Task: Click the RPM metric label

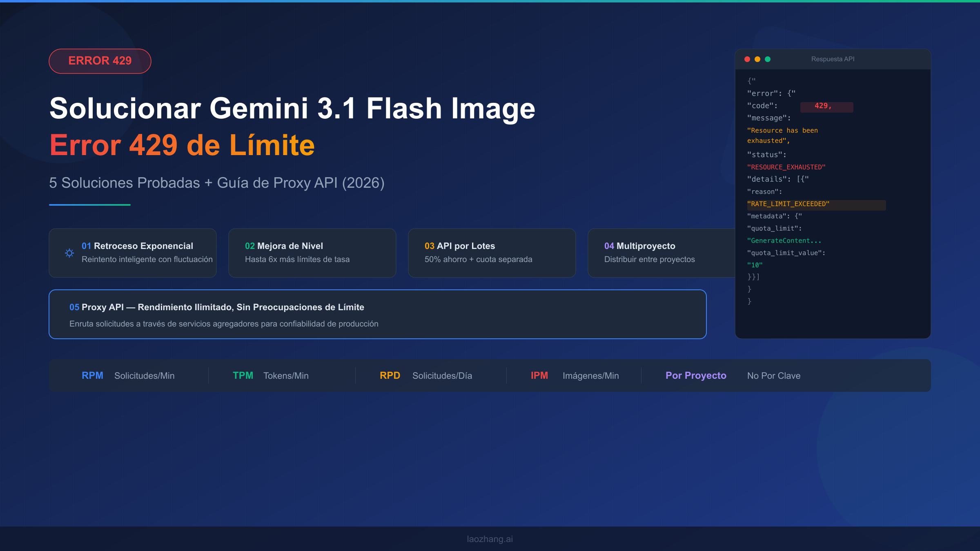Action: 92,375
